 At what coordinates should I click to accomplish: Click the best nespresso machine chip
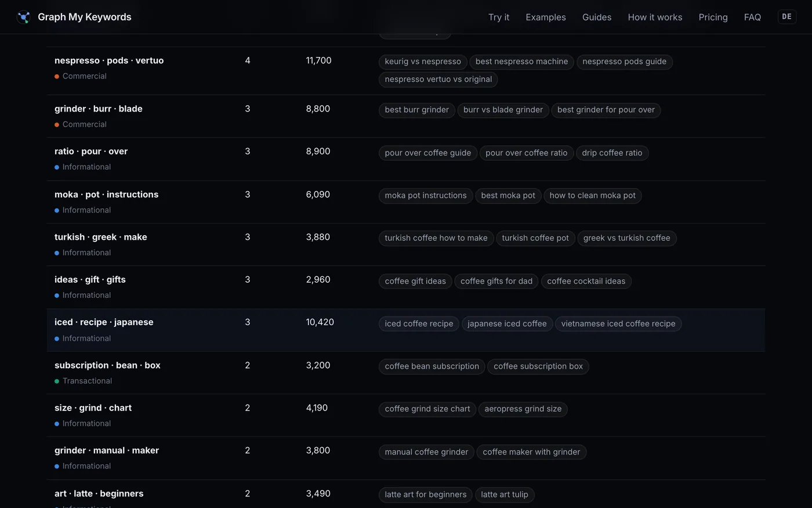tap(521, 62)
